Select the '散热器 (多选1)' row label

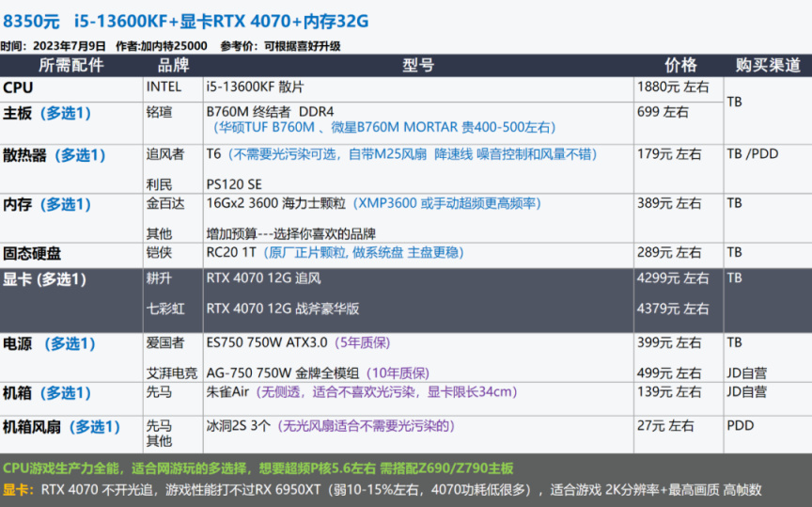[54, 155]
